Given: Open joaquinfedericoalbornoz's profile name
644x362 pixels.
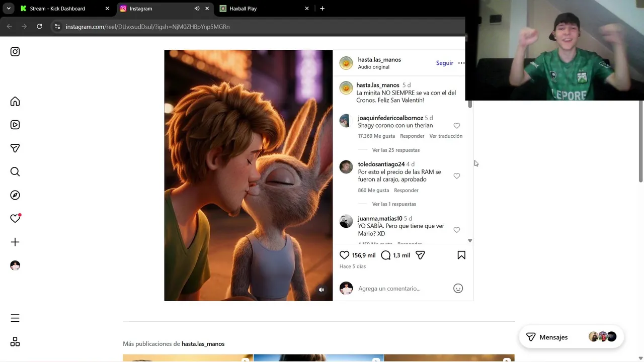Looking at the screenshot, I should [390, 118].
